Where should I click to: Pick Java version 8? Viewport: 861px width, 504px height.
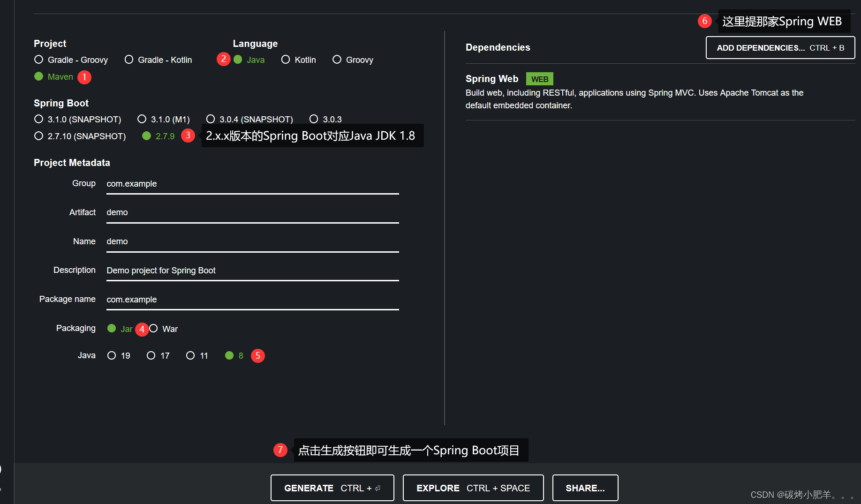(x=234, y=356)
